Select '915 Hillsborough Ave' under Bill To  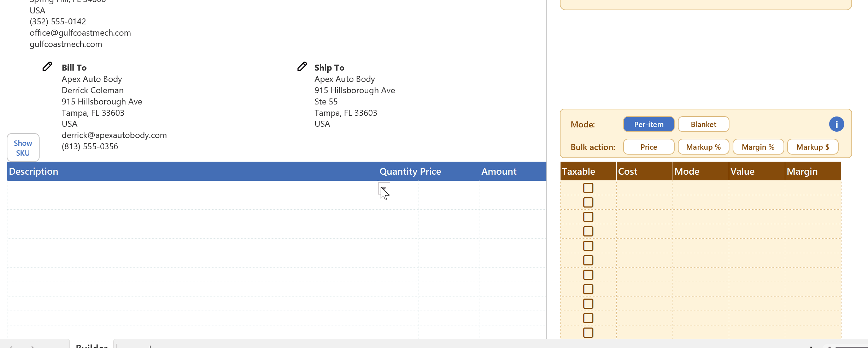102,102
